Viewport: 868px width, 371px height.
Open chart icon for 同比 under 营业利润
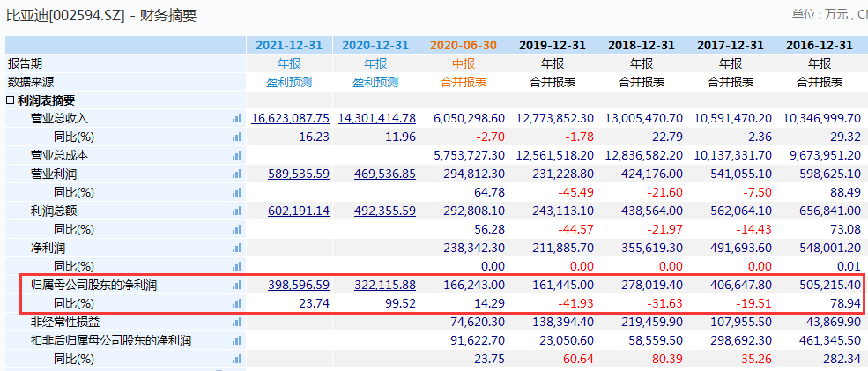pyautogui.click(x=237, y=193)
